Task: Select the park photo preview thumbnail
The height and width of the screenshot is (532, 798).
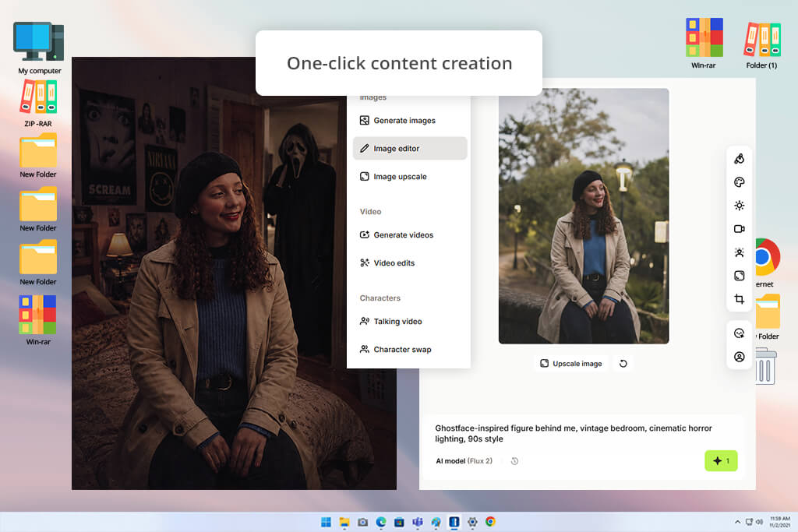Action: [x=583, y=216]
